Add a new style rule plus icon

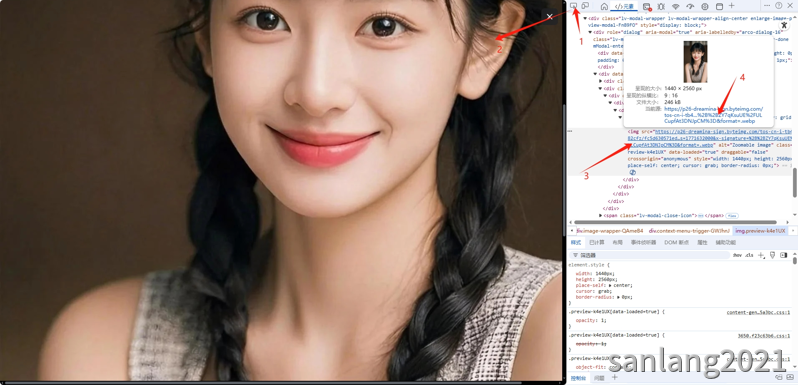click(761, 255)
